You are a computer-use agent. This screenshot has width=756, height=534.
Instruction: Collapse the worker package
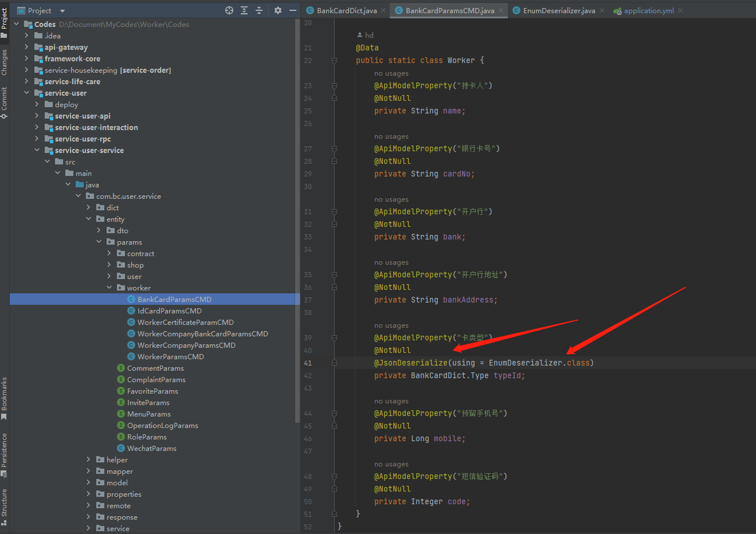(x=109, y=288)
